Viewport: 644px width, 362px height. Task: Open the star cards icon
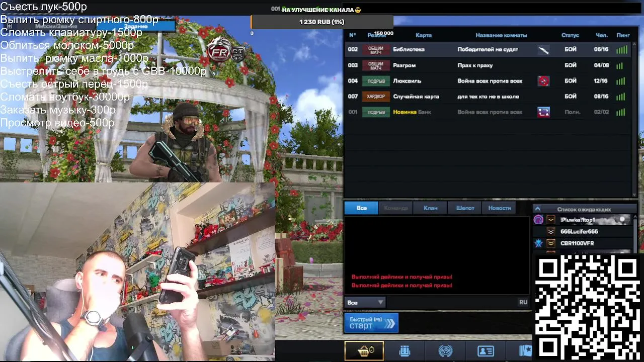coord(525,351)
